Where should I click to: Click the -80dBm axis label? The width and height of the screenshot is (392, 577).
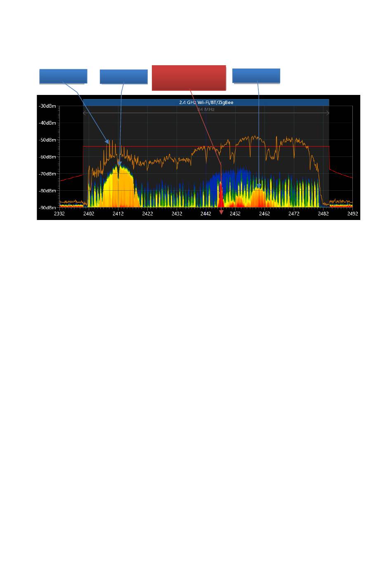click(x=47, y=191)
